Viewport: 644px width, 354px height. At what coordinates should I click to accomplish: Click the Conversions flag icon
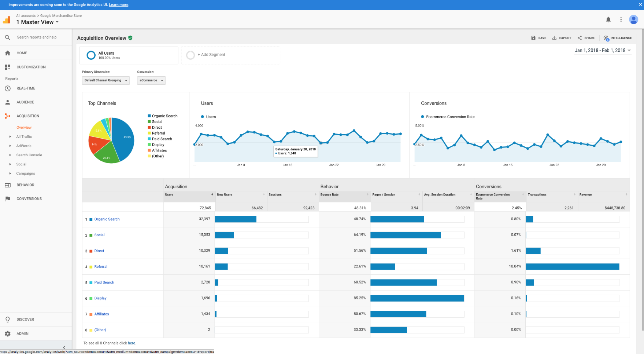8,199
